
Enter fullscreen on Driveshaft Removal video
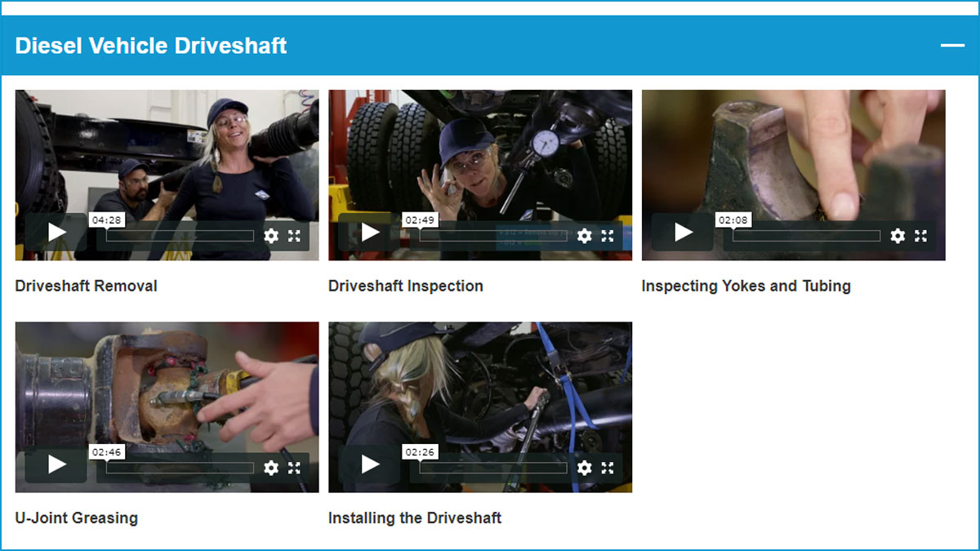pos(294,236)
